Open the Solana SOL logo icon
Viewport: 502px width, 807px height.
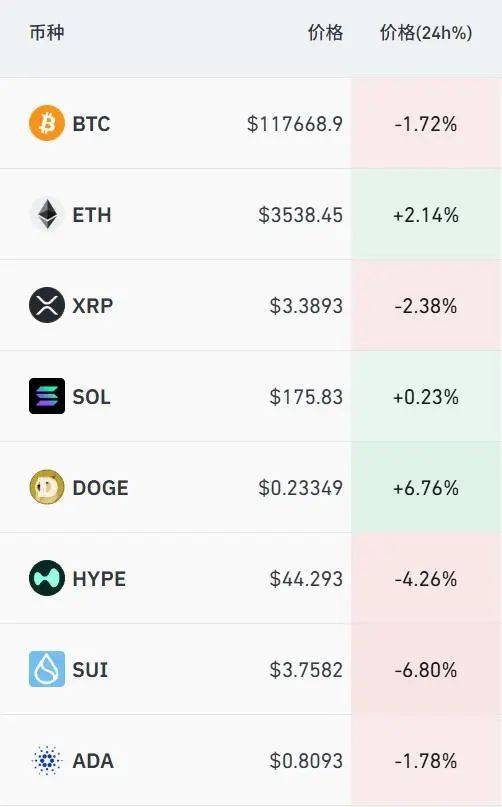[x=47, y=396]
